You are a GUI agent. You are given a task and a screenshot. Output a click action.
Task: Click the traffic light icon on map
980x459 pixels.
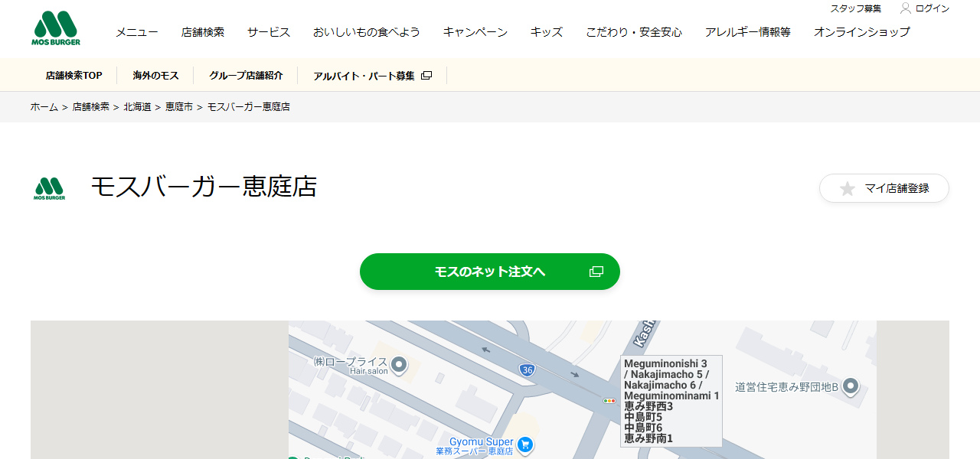609,401
